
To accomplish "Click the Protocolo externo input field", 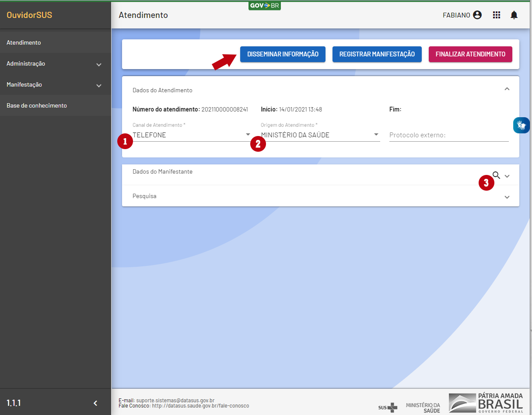I will click(x=449, y=135).
